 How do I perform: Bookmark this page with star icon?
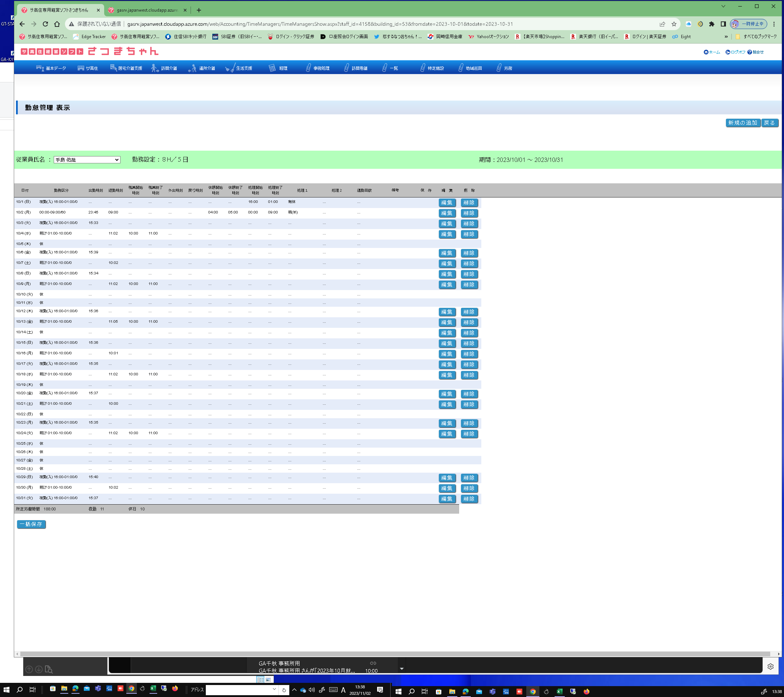[x=674, y=24]
